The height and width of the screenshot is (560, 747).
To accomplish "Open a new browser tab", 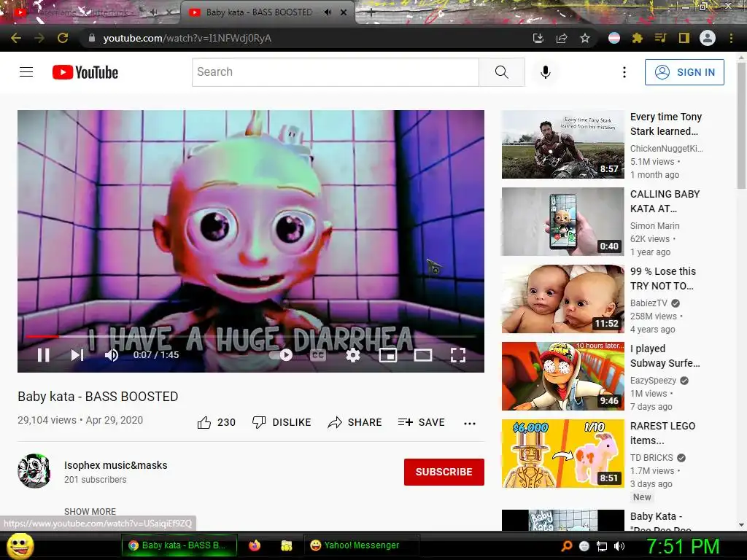I will [x=371, y=13].
